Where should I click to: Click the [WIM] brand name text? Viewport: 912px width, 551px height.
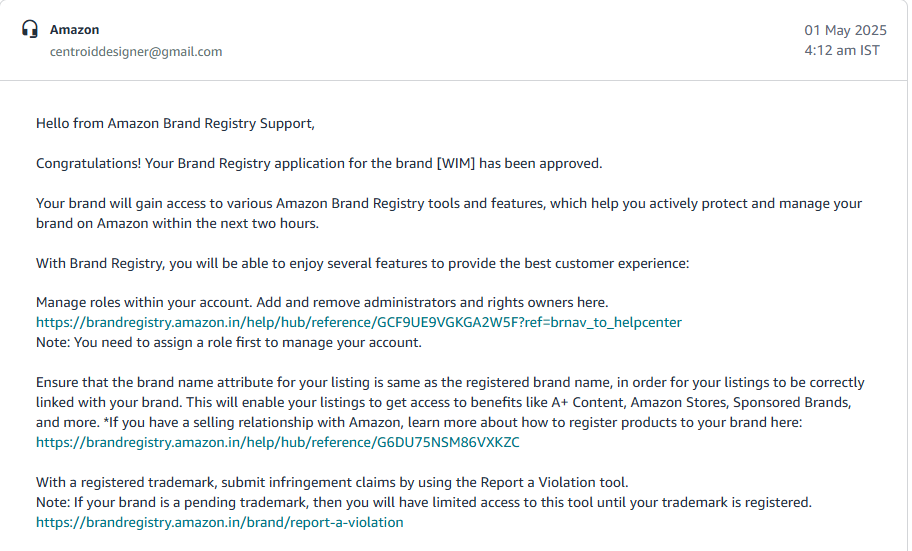coord(455,163)
